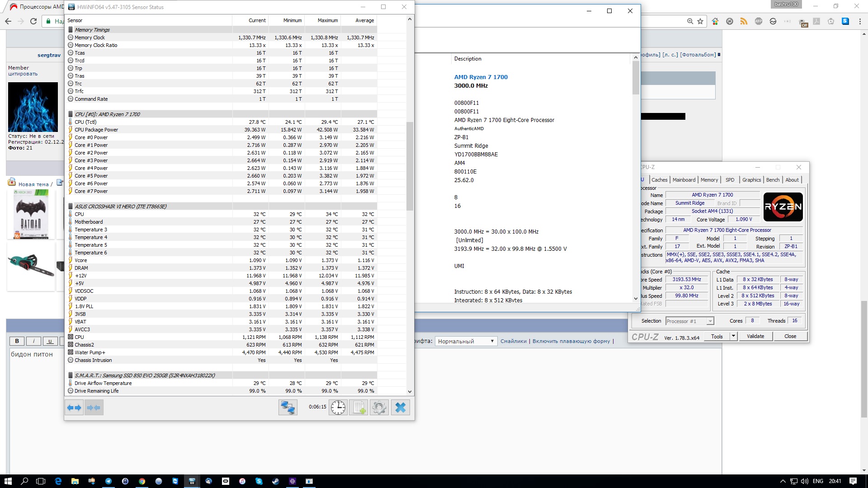Toggle italic formatting button in editor
This screenshot has height=488, width=868.
(x=34, y=342)
